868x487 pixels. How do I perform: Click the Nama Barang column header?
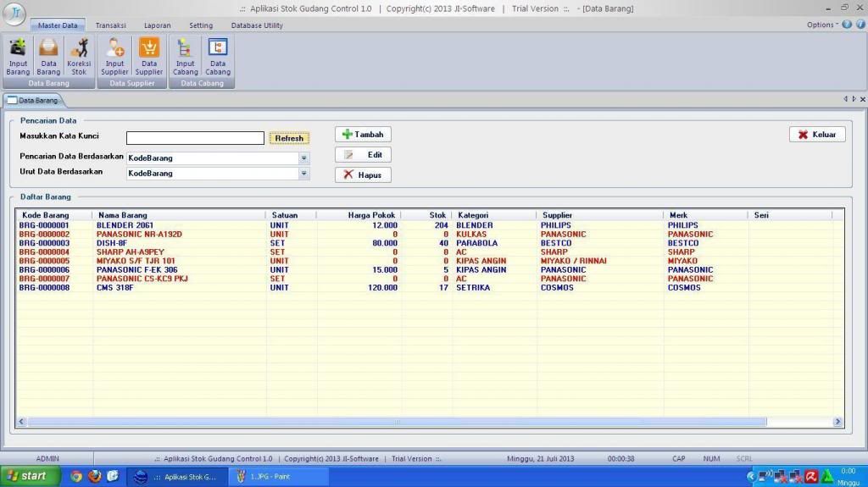tap(180, 215)
